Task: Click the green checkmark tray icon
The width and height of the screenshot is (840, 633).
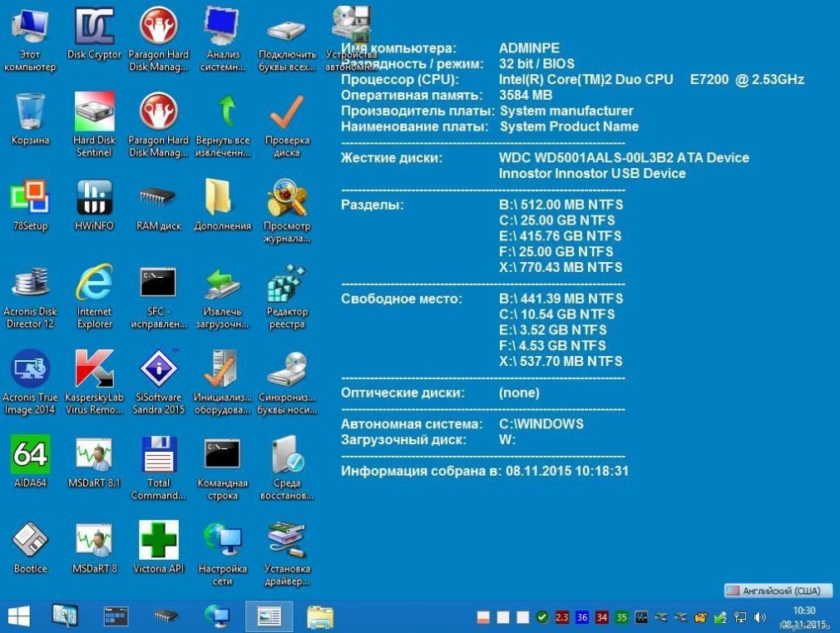Action: (x=542, y=617)
